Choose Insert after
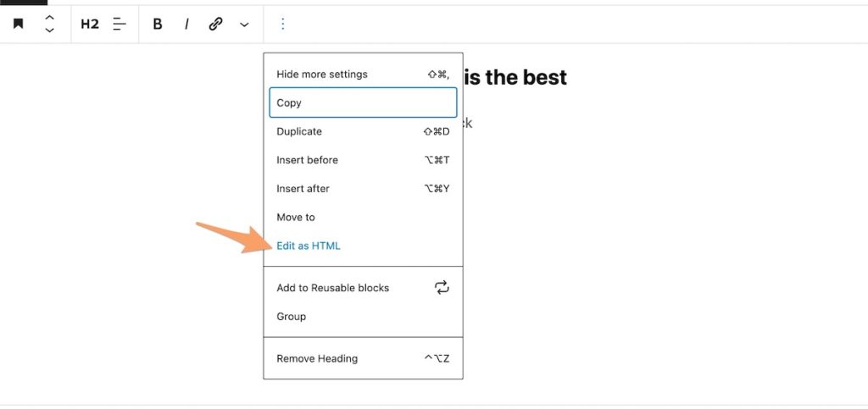 (x=363, y=189)
